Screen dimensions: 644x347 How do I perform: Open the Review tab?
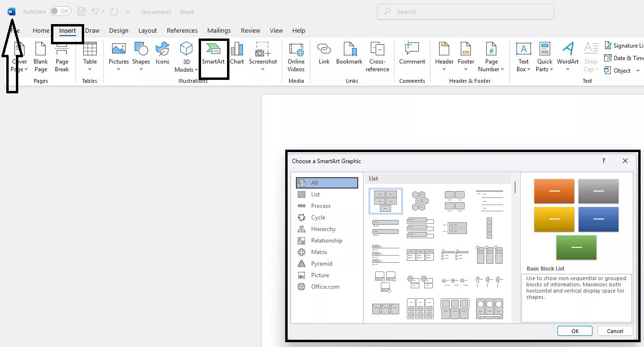click(x=251, y=30)
